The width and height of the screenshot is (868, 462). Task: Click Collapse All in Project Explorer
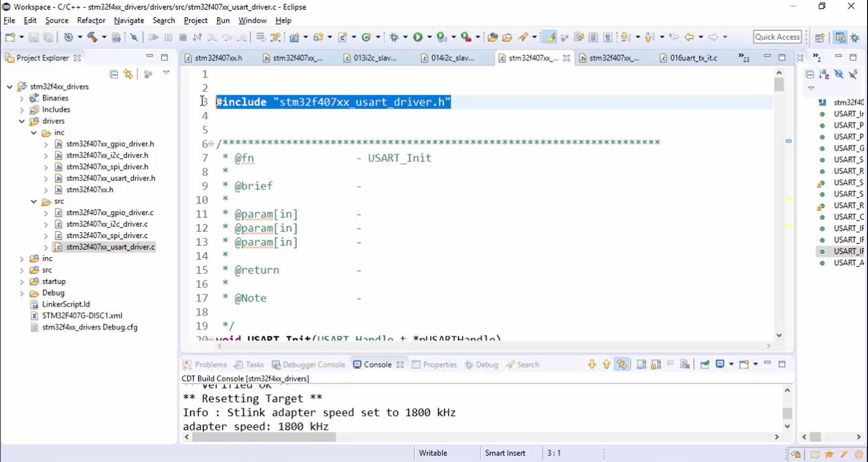(114, 74)
